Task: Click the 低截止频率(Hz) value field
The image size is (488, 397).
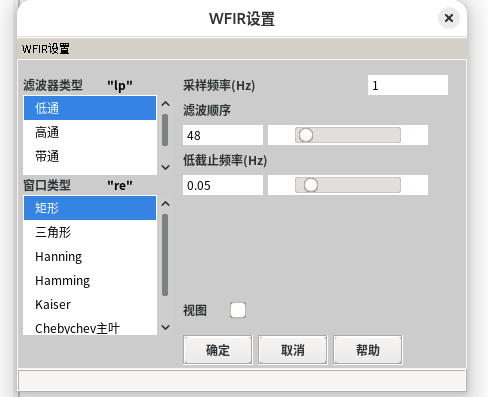Action: (223, 185)
